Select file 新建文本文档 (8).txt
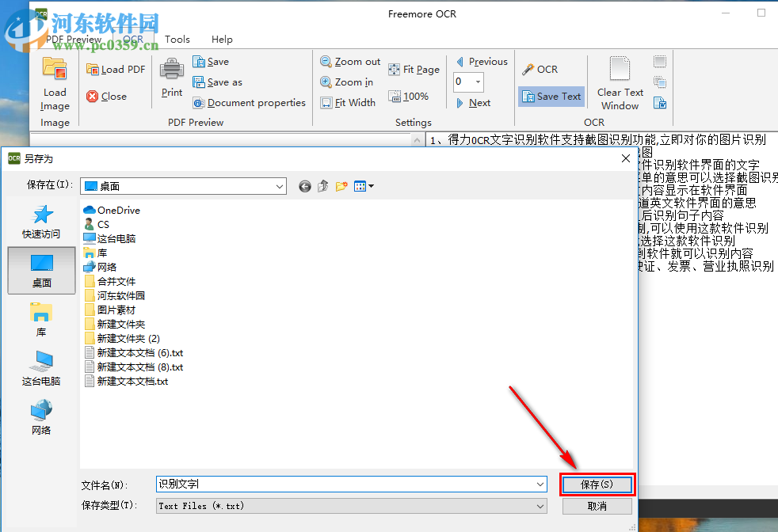The width and height of the screenshot is (778, 532). (x=134, y=367)
